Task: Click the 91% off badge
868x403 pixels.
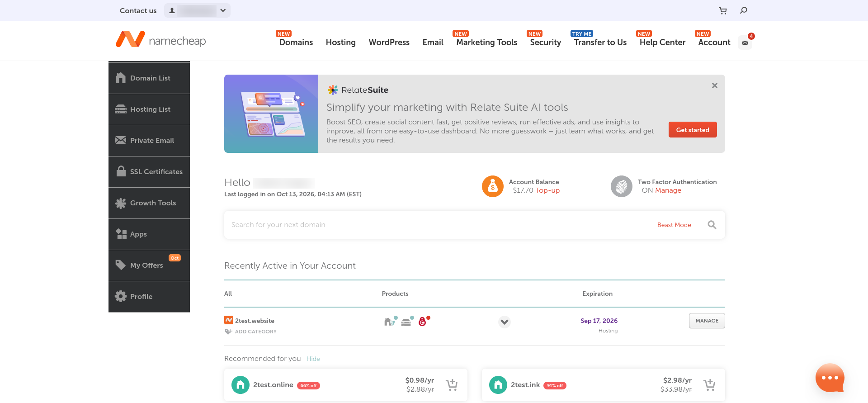Action: coord(555,386)
